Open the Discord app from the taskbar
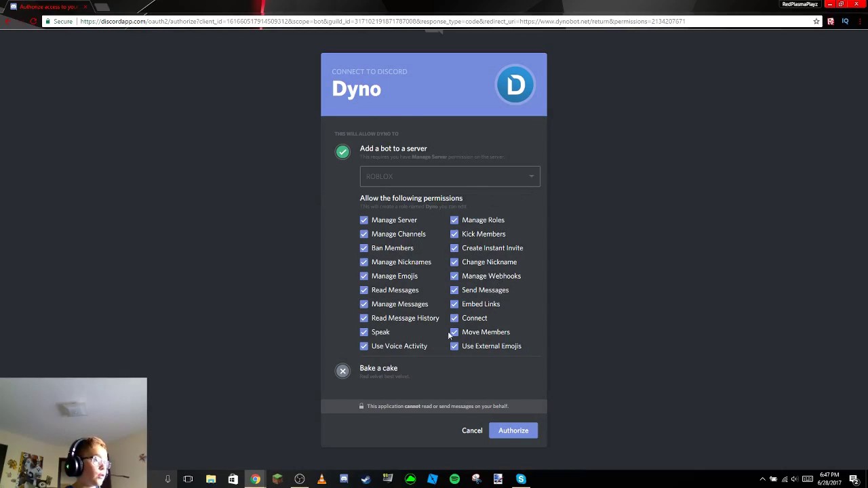 [x=344, y=479]
